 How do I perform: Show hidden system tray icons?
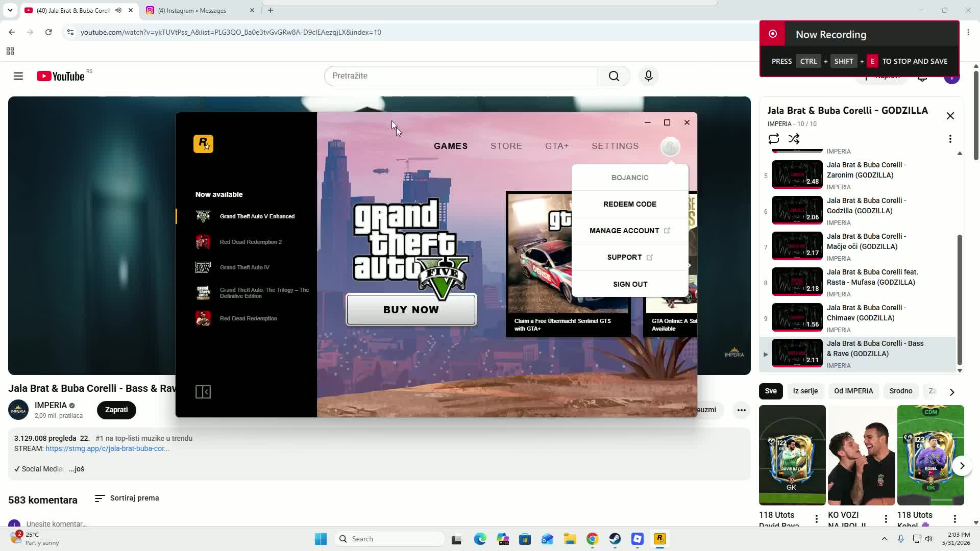(x=885, y=539)
